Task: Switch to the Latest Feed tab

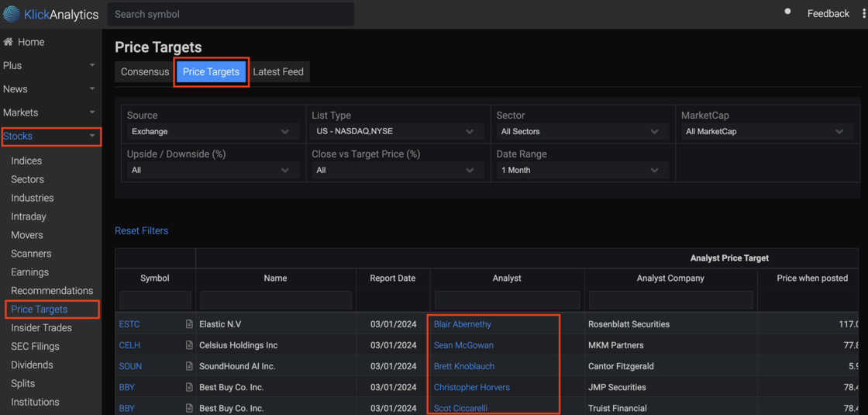Action: pyautogui.click(x=278, y=72)
